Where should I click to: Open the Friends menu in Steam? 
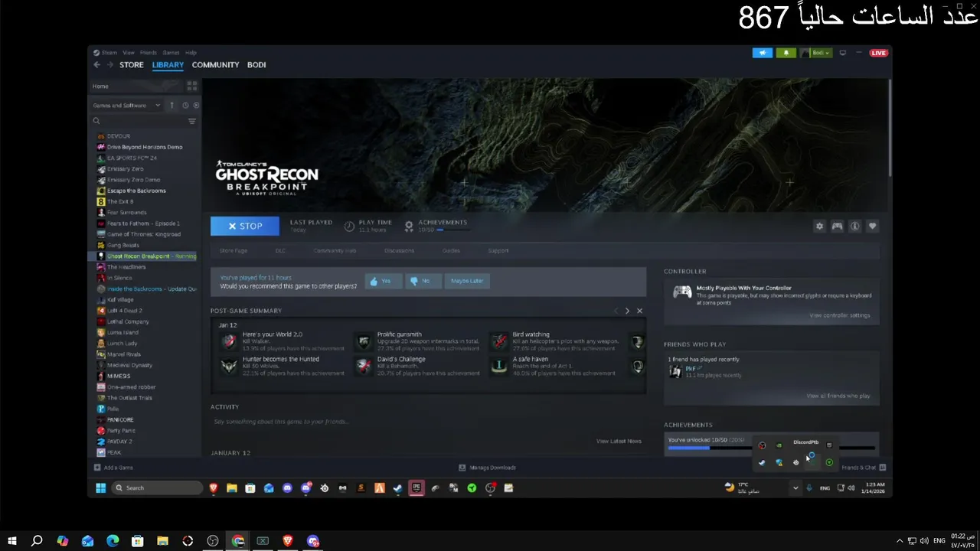pyautogui.click(x=149, y=53)
